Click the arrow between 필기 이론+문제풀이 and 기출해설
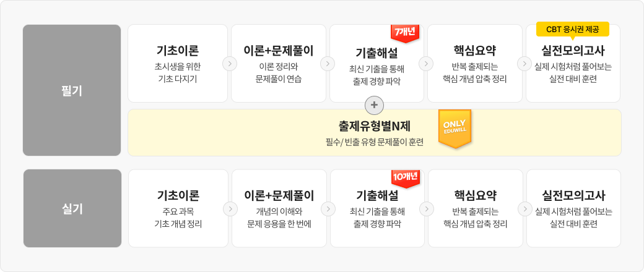This screenshot has height=272, width=644. [x=328, y=63]
